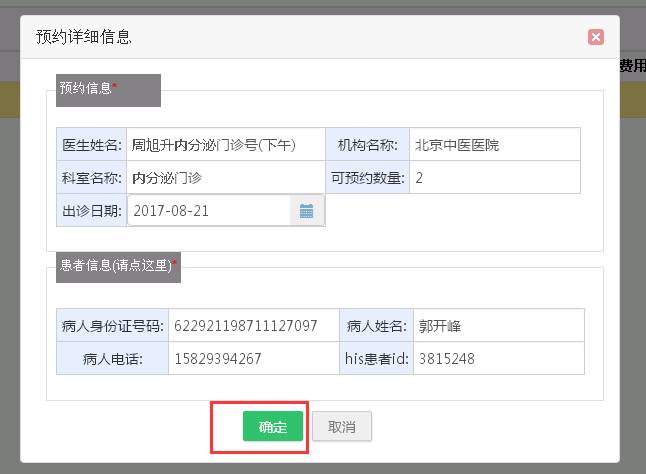
Task: Click the 预约详细信息 dialog title bar
Action: point(300,37)
